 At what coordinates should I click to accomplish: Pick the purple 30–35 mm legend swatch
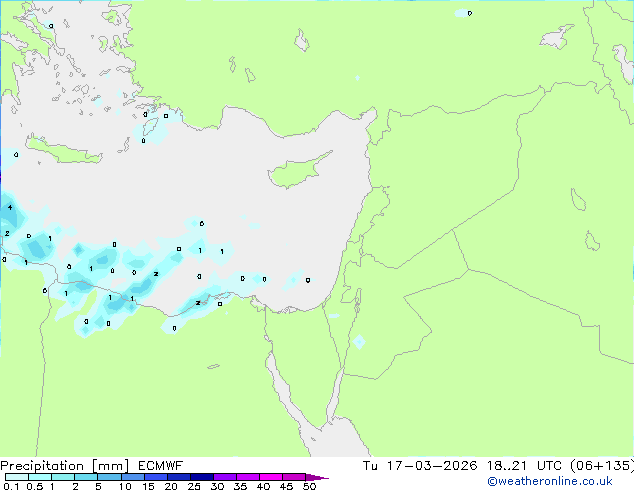[225, 477]
